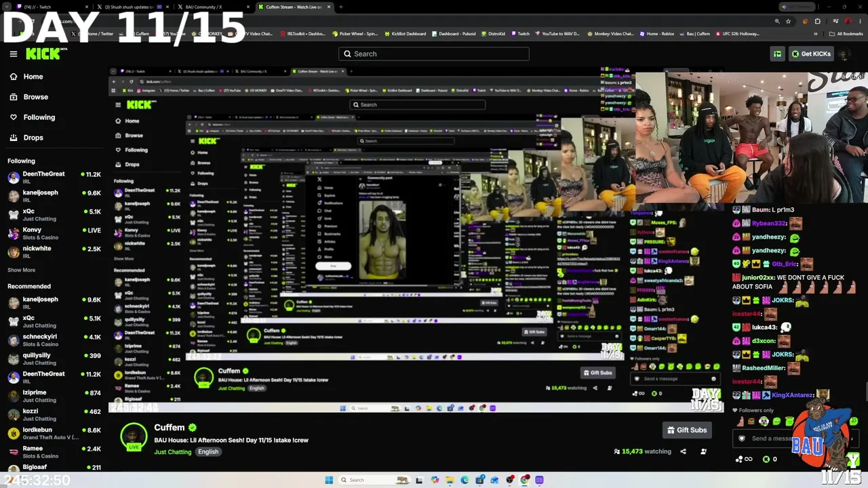Screen dimensions: 868x488
Task: Click the English language tag
Action: (x=208, y=452)
